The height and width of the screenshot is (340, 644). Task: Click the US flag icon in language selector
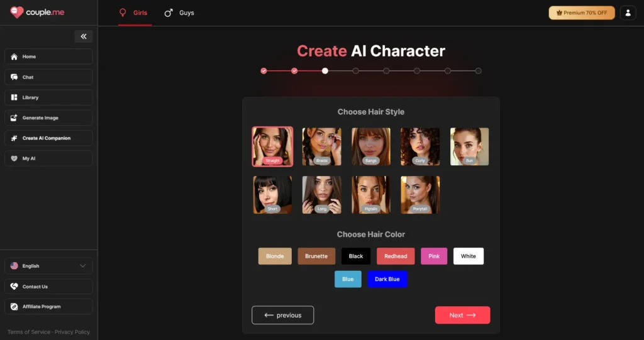[x=14, y=266]
